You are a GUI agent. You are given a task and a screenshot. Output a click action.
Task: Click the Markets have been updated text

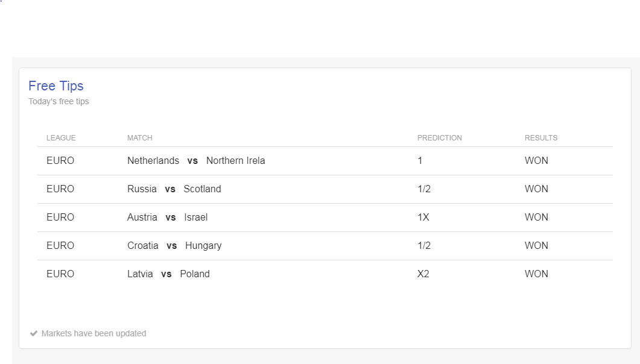[94, 333]
